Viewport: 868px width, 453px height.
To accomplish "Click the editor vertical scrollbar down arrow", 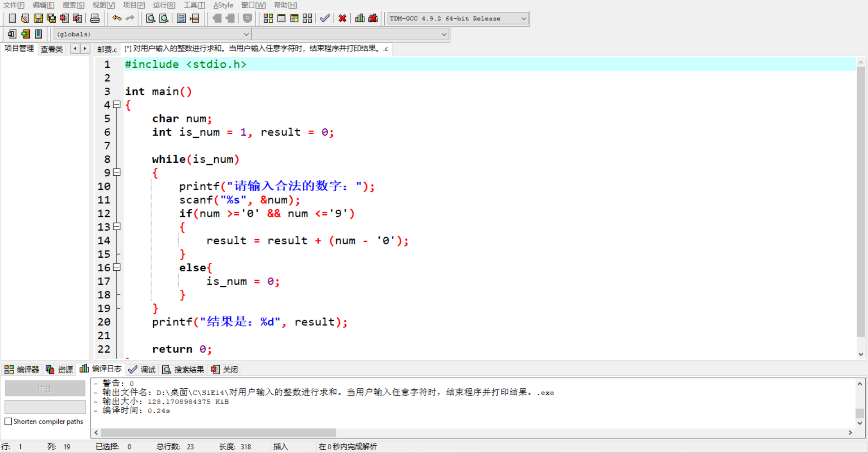I will coord(861,354).
